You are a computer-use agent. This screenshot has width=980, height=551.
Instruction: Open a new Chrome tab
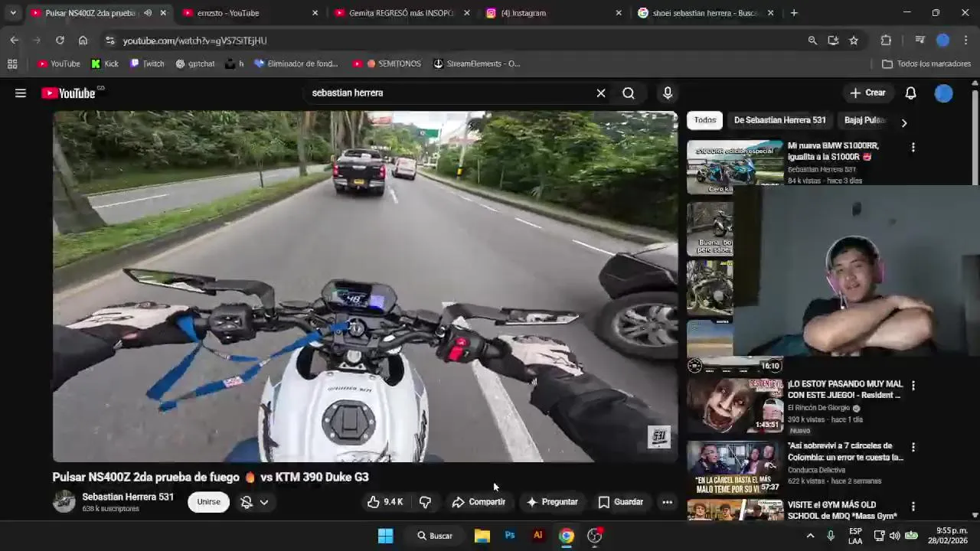tap(794, 13)
